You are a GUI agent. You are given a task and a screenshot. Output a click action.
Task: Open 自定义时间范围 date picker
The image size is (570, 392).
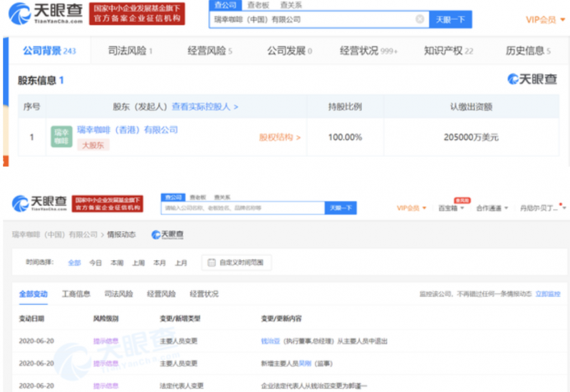(x=237, y=262)
